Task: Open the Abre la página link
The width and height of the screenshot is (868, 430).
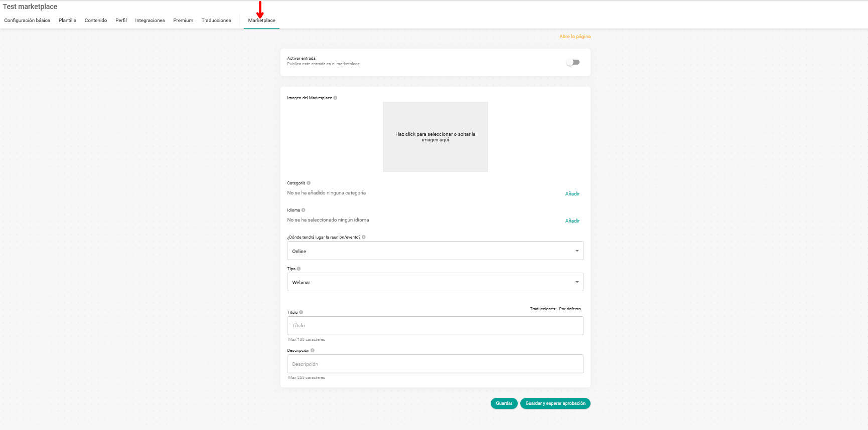Action: click(574, 37)
